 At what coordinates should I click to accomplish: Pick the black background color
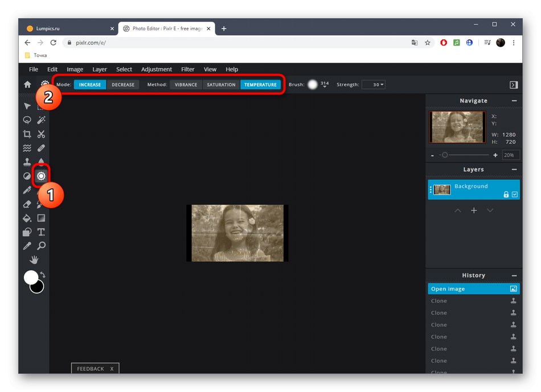(x=38, y=287)
